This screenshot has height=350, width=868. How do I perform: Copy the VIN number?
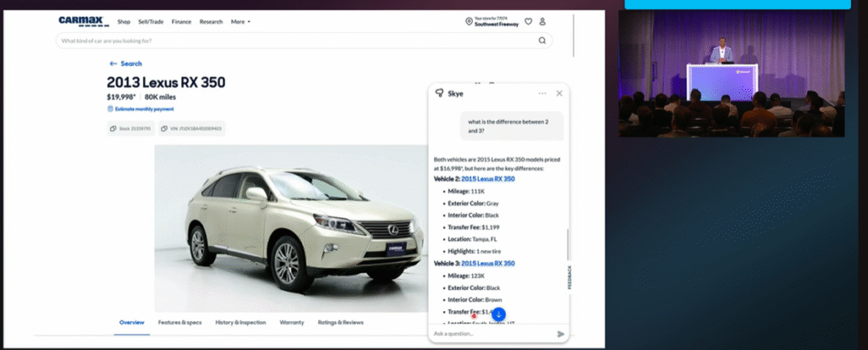[x=192, y=129]
